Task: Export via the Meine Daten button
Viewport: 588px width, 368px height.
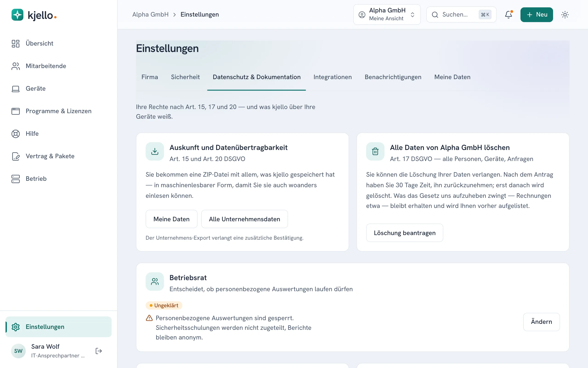Action: pyautogui.click(x=172, y=219)
